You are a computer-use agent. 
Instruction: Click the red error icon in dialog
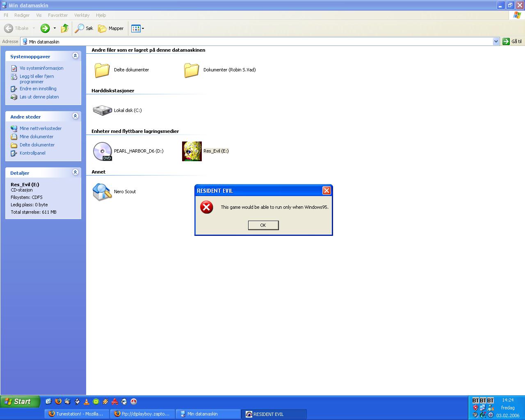click(206, 207)
